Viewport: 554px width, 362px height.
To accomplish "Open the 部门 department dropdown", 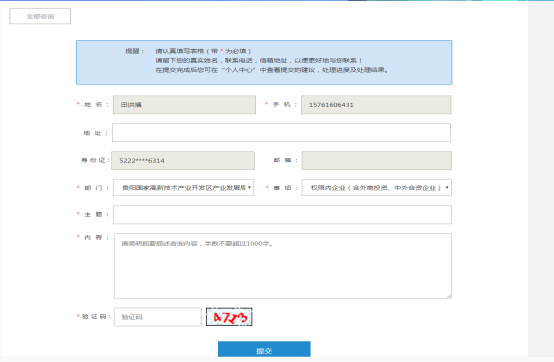I will coord(183,188).
